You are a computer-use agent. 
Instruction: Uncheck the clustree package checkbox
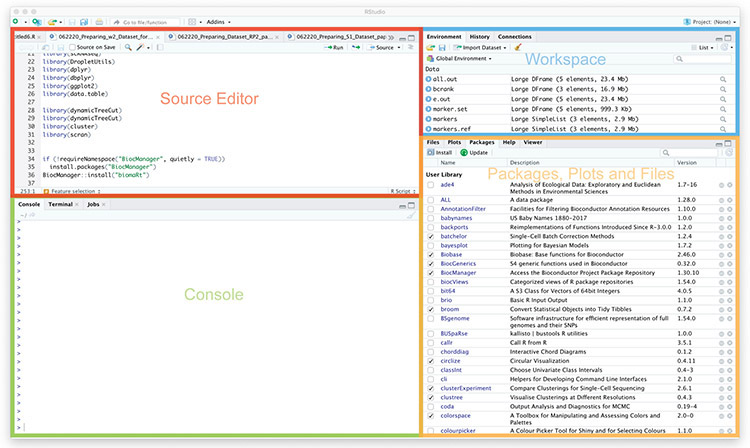431,398
